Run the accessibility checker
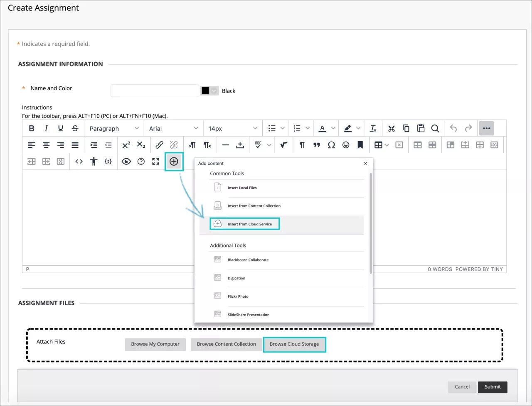Screen dimensions: 532x406 (94, 161)
